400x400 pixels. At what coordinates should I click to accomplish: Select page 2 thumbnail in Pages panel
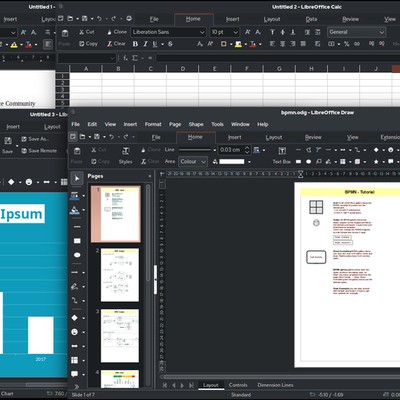pos(120,275)
